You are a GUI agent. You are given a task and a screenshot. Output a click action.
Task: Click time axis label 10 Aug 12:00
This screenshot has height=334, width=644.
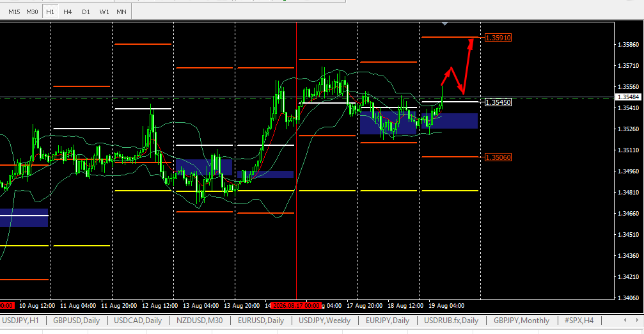(37, 306)
